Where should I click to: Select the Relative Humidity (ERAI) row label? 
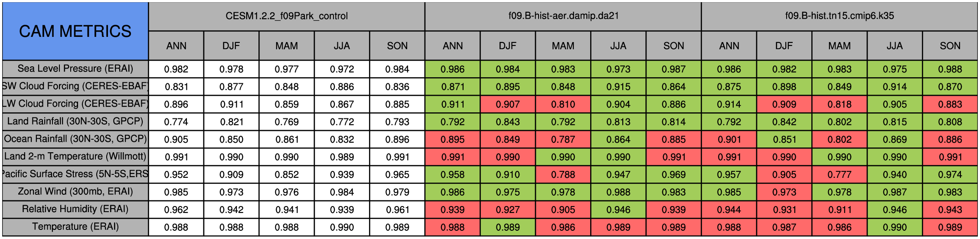pos(75,209)
